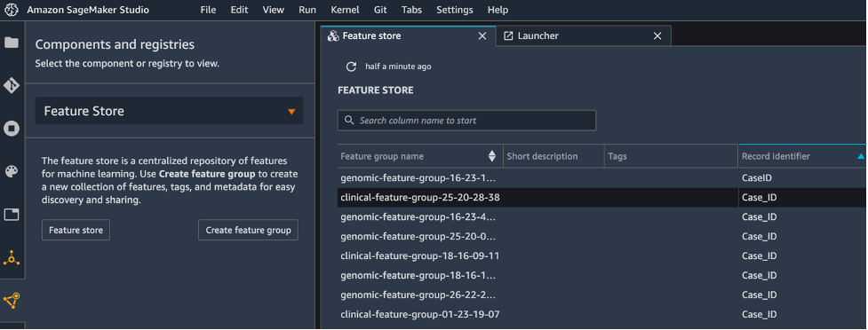Switch to the Feature store tab
The width and height of the screenshot is (868, 330).
coord(409,36)
